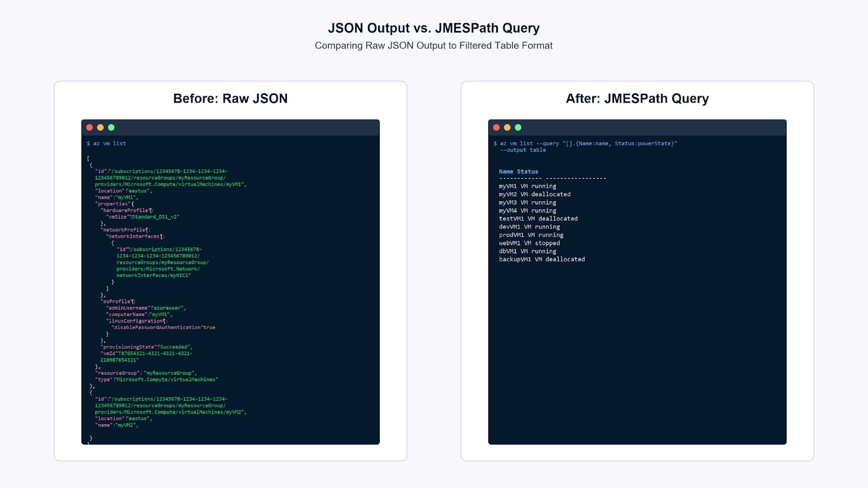This screenshot has height=488, width=868.
Task: Click the Name column header in the table
Action: pyautogui.click(x=506, y=171)
